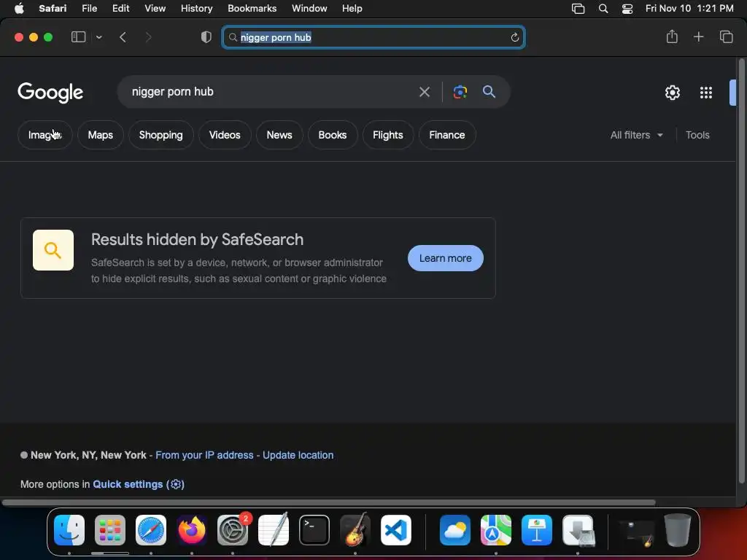Open the Share menu in Safari toolbar
747x560 pixels.
pos(672,36)
